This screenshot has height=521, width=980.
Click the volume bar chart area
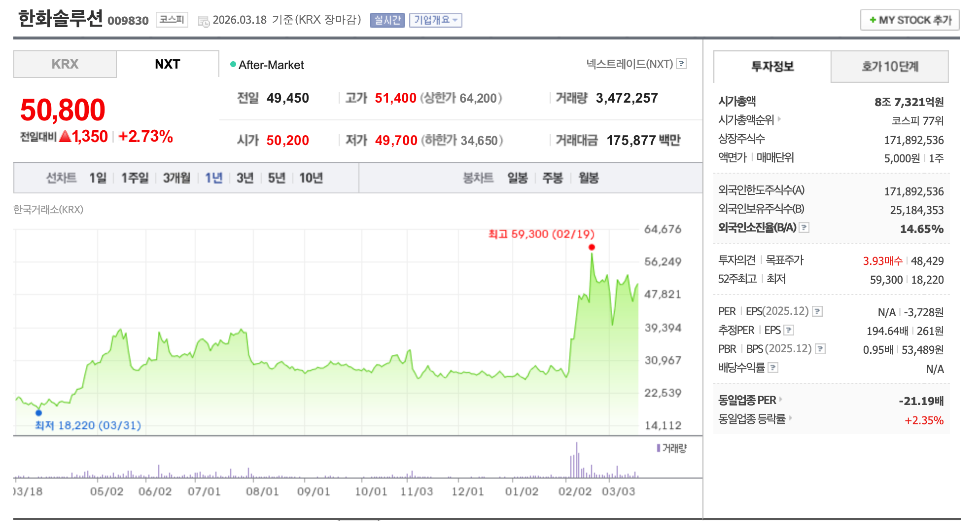click(x=326, y=460)
